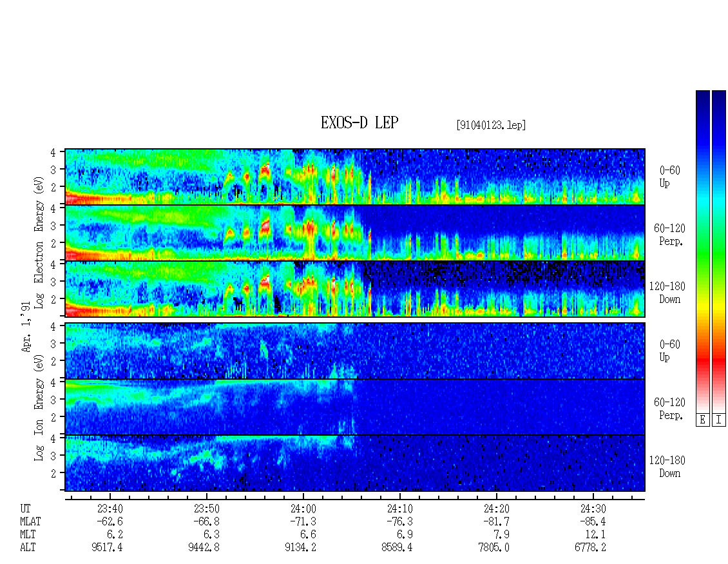
Task: Click the MLT value 12.1
Action: tap(595, 534)
